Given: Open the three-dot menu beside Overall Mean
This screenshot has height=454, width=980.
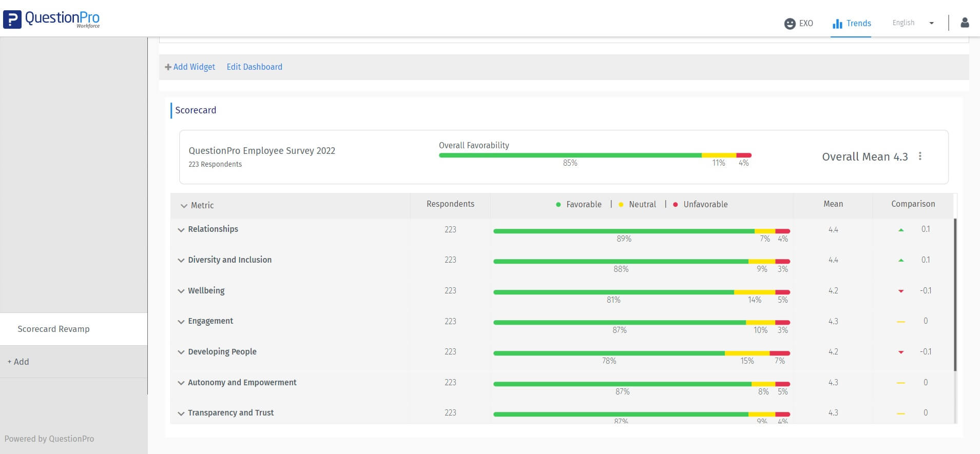Looking at the screenshot, I should pos(920,156).
